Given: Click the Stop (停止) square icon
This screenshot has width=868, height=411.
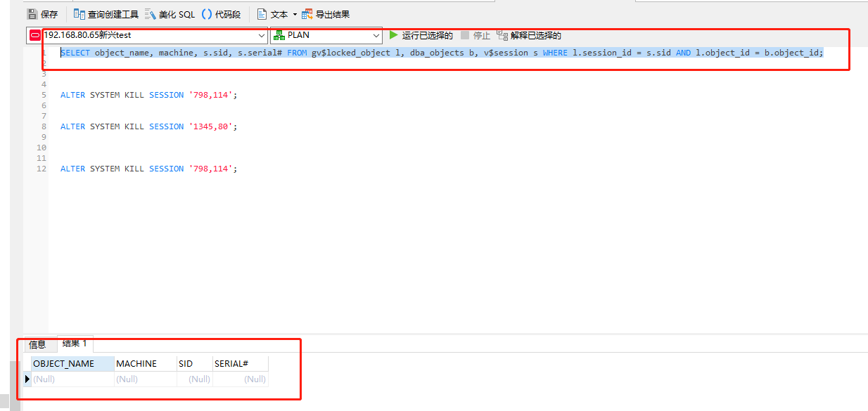Looking at the screenshot, I should pyautogui.click(x=465, y=35).
